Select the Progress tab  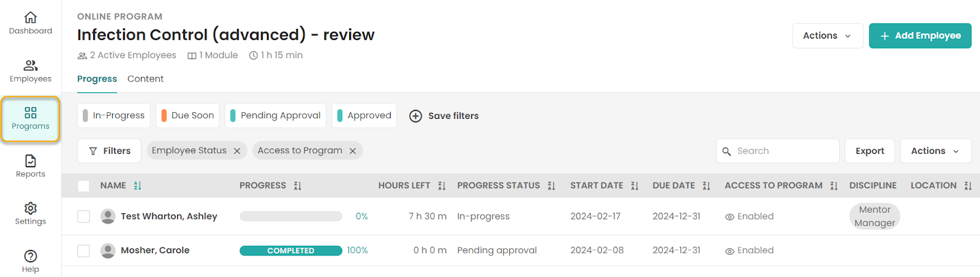(97, 79)
